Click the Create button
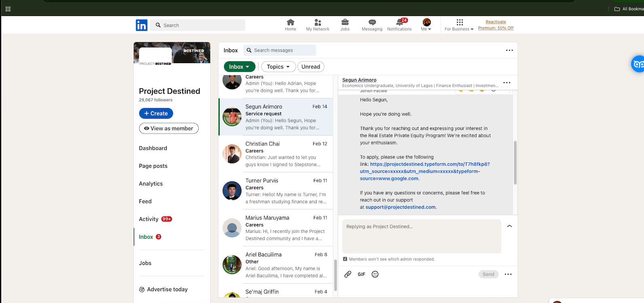This screenshot has width=644, height=303. pos(156,113)
